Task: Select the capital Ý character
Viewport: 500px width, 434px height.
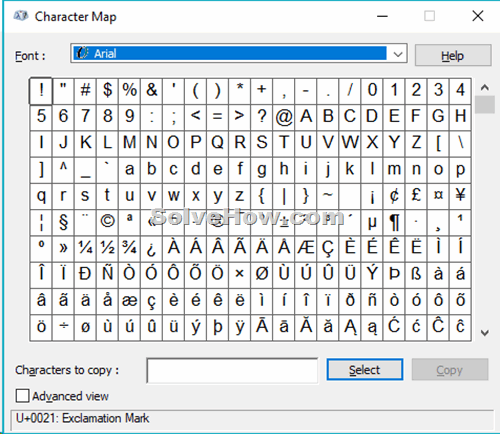Action: coord(372,275)
